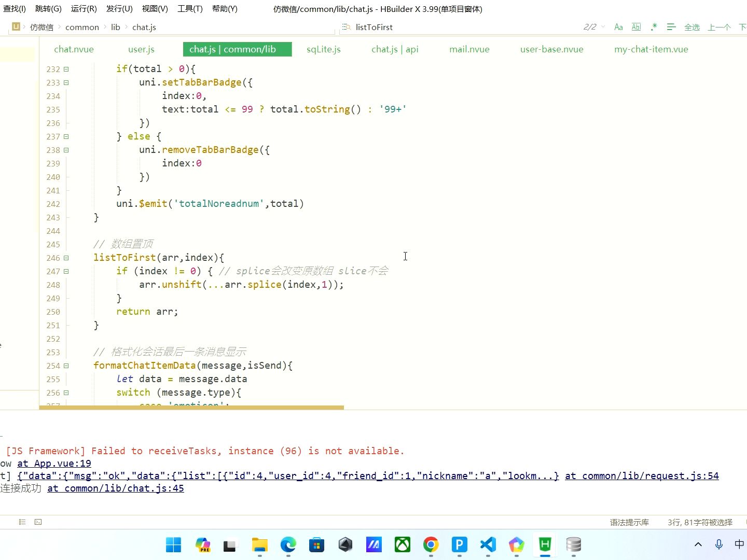Screen dimensions: 747x560
Task: Click the chat.js breadcrumb item
Action: point(144,27)
